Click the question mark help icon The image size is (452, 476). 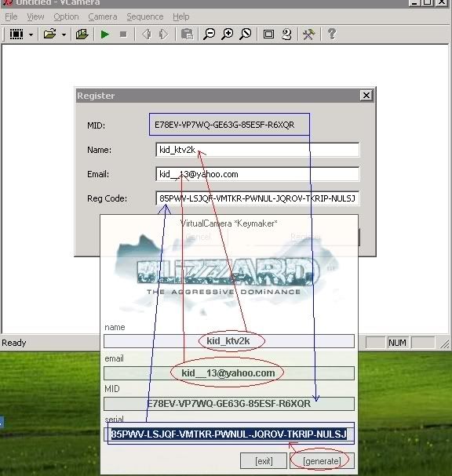(332, 34)
